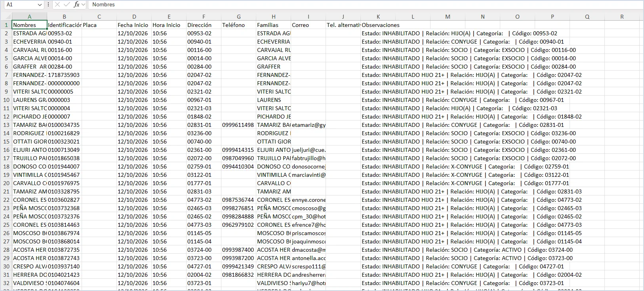
Task: Click the Enter checkmark icon in formula bar
Action: point(67,4)
